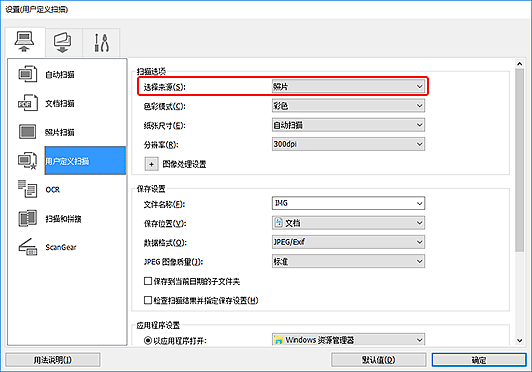Click the ScanGear scanner icon
The image size is (532, 372).
click(27, 247)
